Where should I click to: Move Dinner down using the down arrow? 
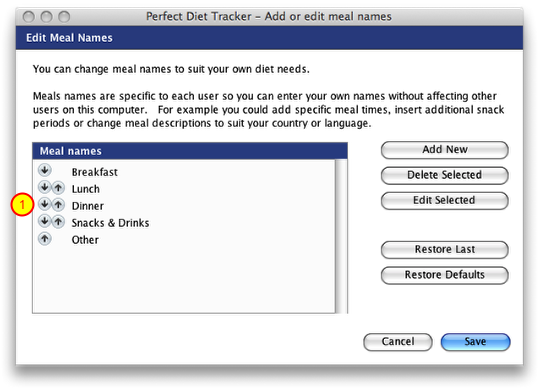44,204
